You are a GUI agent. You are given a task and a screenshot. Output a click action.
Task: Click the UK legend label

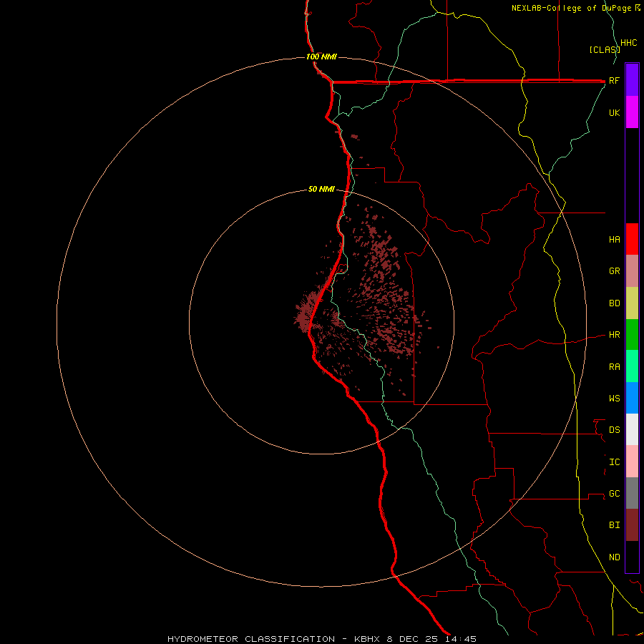click(x=614, y=113)
